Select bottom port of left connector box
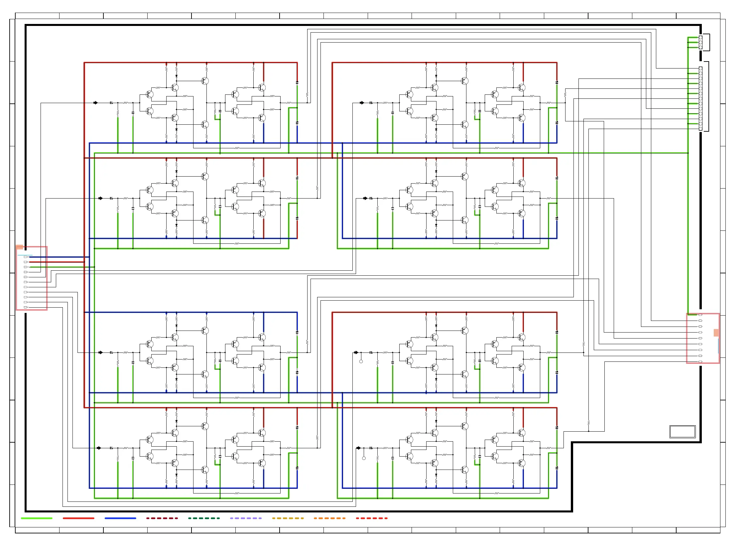This screenshot has width=754, height=560. (x=25, y=308)
